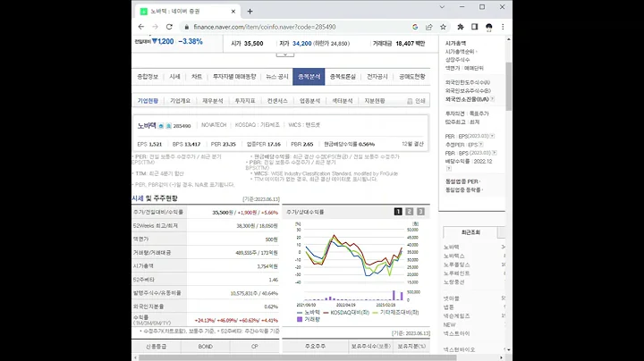Select the 기업현황 sub-tab
644x361 pixels.
148,101
